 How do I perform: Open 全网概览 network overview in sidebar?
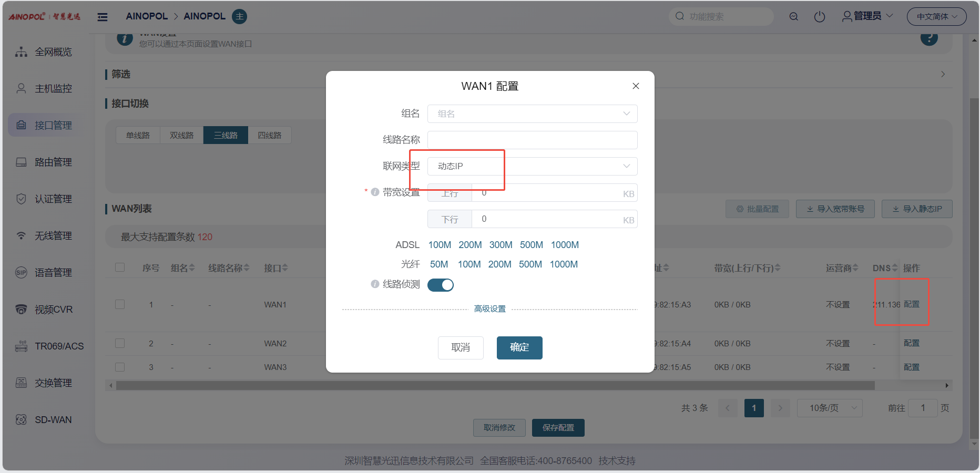pos(53,52)
